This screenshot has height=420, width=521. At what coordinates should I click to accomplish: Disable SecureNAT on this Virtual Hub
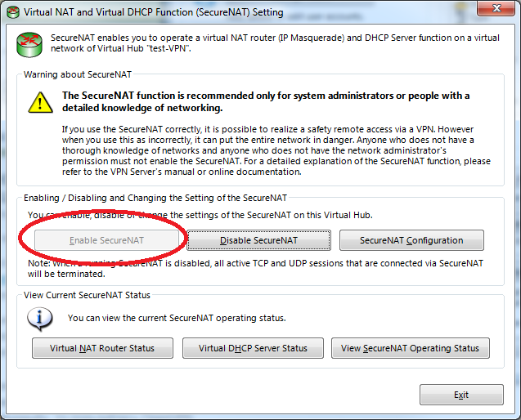[x=258, y=240]
